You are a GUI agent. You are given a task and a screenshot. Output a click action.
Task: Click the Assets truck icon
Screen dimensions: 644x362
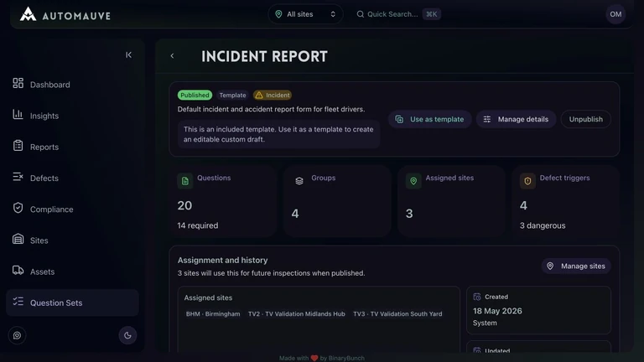point(18,271)
